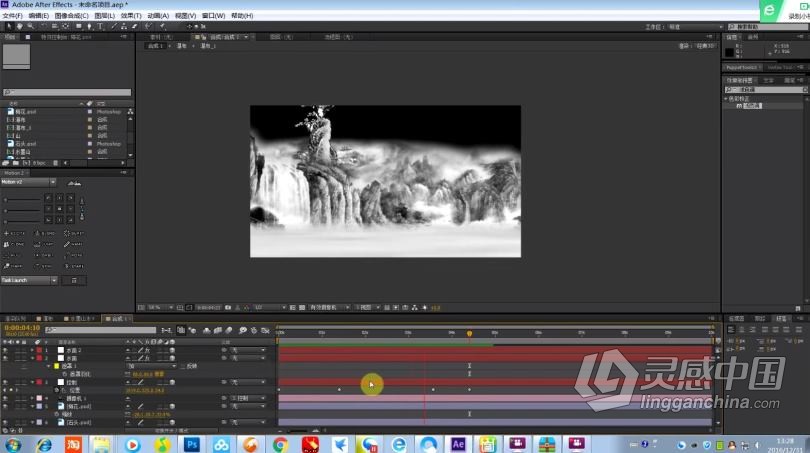
Task: Open Chrome from the taskbar
Action: coord(281,444)
